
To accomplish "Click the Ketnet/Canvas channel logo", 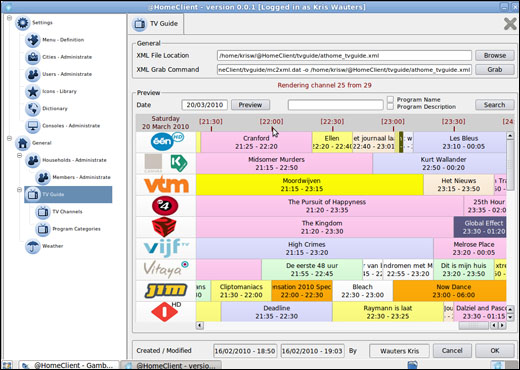I will (x=166, y=163).
